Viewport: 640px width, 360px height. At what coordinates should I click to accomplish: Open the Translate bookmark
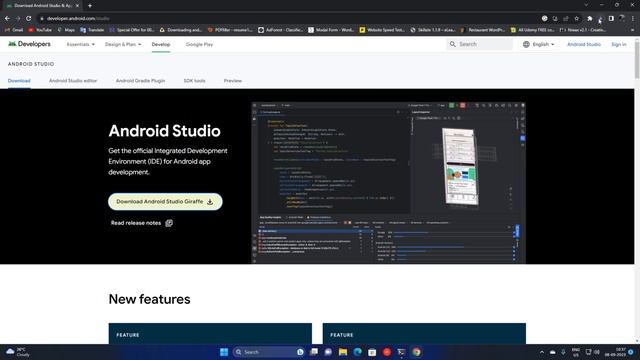point(92,30)
